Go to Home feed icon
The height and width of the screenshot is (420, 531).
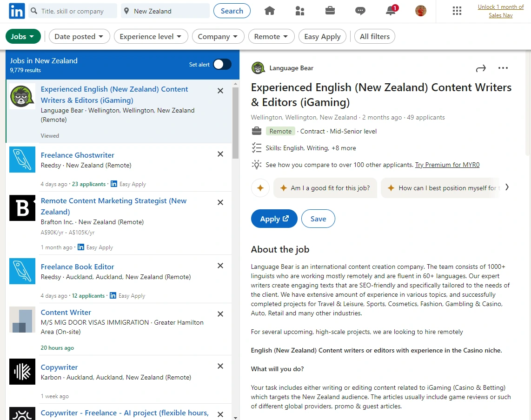coord(270,11)
